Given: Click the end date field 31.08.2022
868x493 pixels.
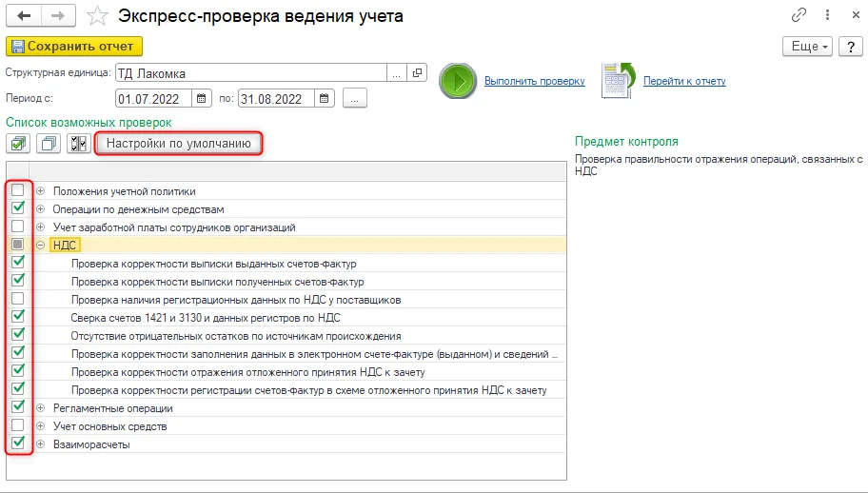Looking at the screenshot, I should (x=276, y=98).
